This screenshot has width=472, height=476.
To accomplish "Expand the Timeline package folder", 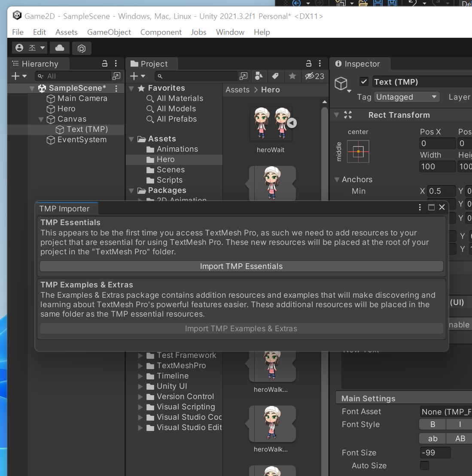I will pyautogui.click(x=140, y=376).
